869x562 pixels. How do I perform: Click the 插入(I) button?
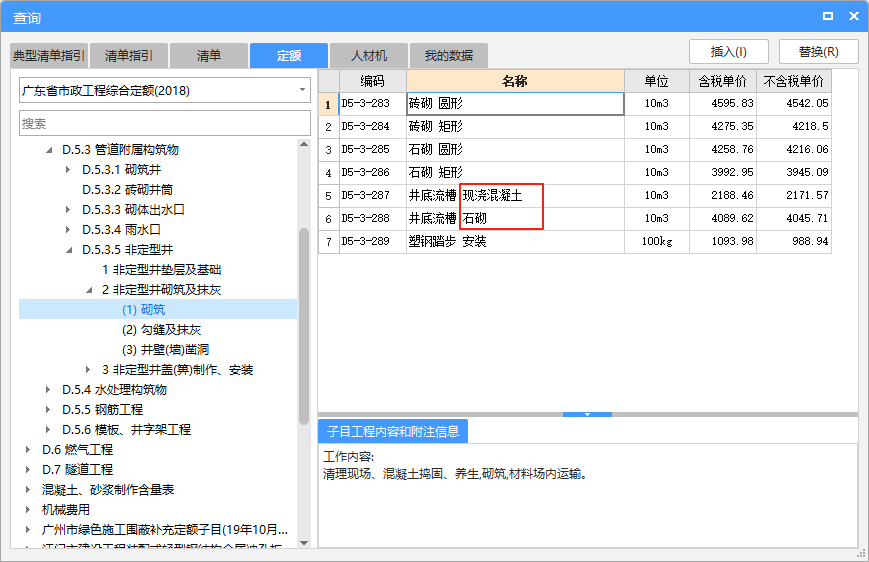tap(729, 52)
